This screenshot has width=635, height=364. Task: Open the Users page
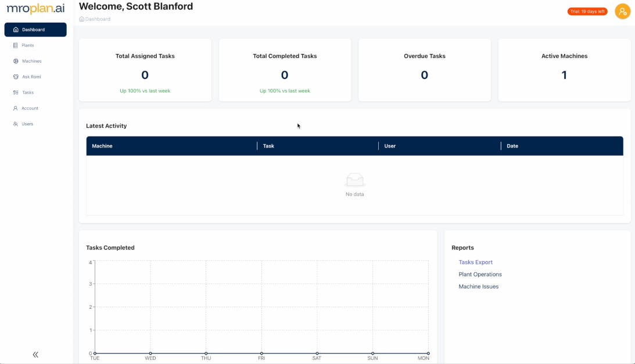click(x=35, y=124)
